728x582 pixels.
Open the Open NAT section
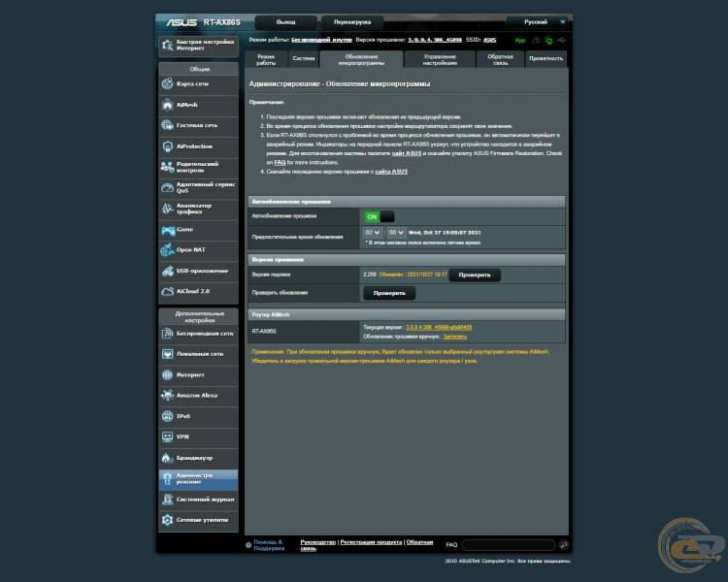coord(198,250)
